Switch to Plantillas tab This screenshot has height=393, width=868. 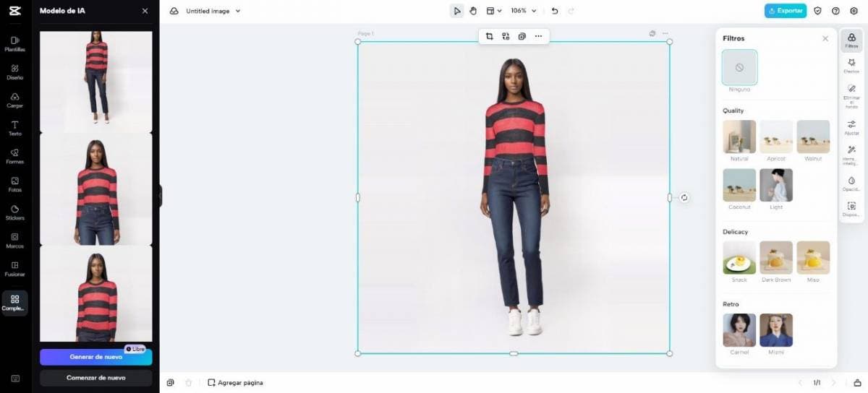click(x=14, y=43)
